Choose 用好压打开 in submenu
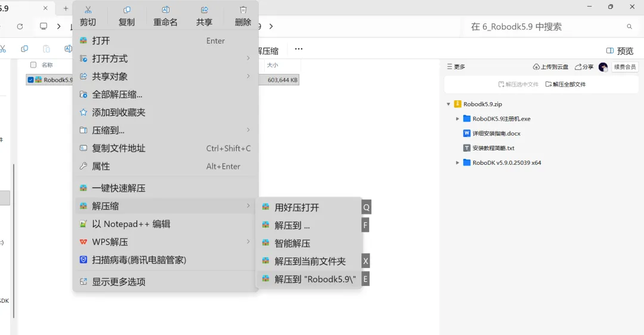 pyautogui.click(x=309, y=207)
